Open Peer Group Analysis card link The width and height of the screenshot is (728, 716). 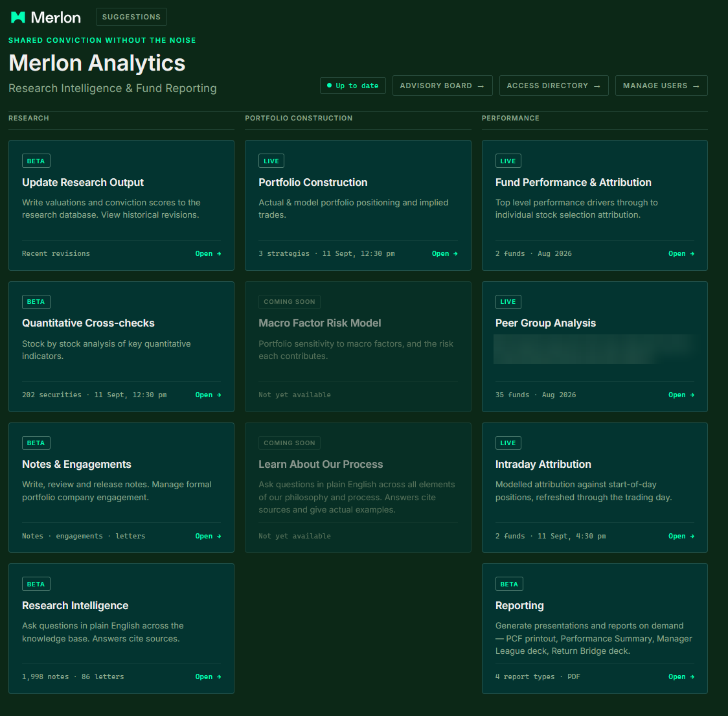[681, 395]
